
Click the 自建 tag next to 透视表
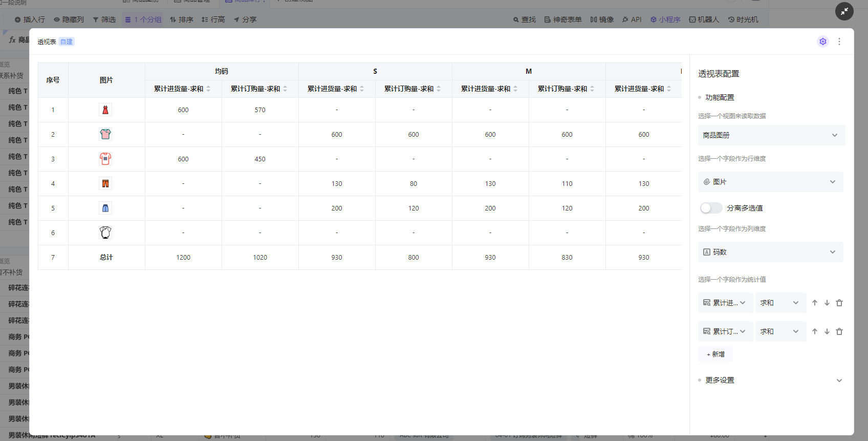pyautogui.click(x=67, y=42)
